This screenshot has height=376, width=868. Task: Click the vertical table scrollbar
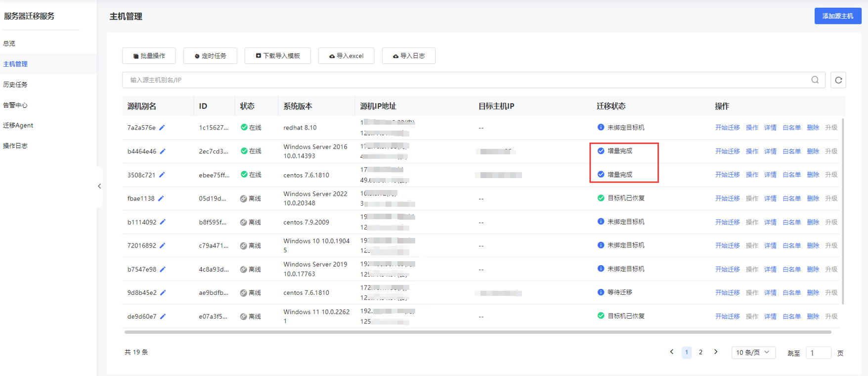[x=843, y=211]
